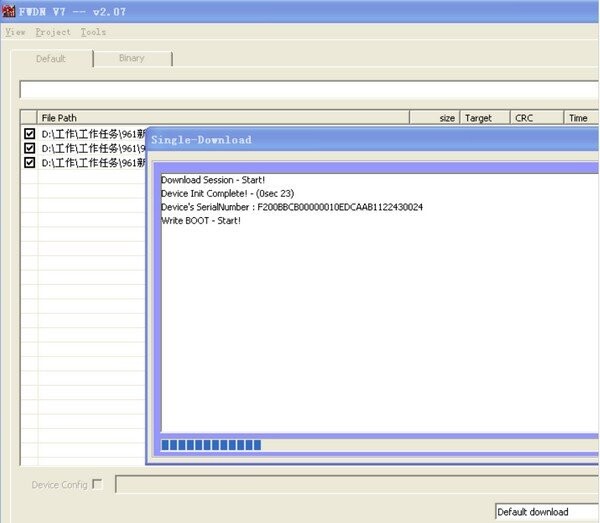The image size is (600, 523).
Task: Select 'Download Session - Start!' log line
Action: pyautogui.click(x=213, y=180)
